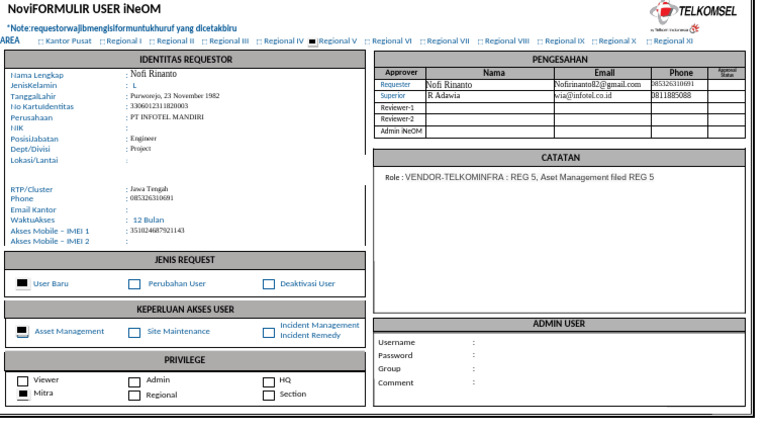Tick the Regional IV area checkbox
The width and height of the screenshot is (768, 433).
pos(260,42)
